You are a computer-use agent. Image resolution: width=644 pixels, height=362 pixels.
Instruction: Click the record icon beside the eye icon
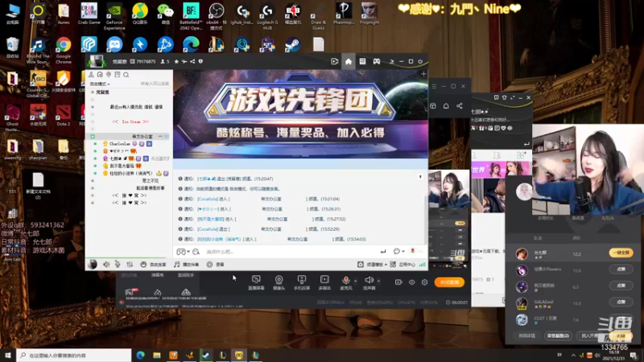pyautogui.click(x=398, y=282)
